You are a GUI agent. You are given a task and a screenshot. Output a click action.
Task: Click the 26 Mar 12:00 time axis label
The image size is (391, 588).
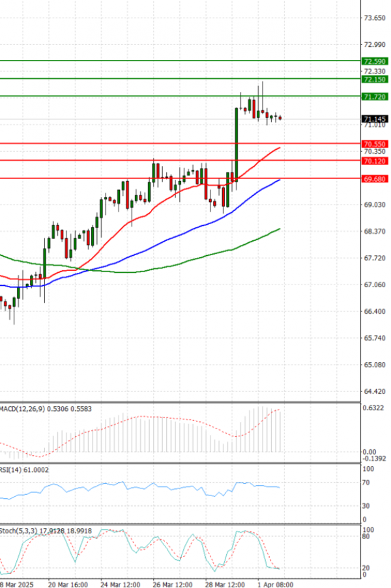(172, 585)
